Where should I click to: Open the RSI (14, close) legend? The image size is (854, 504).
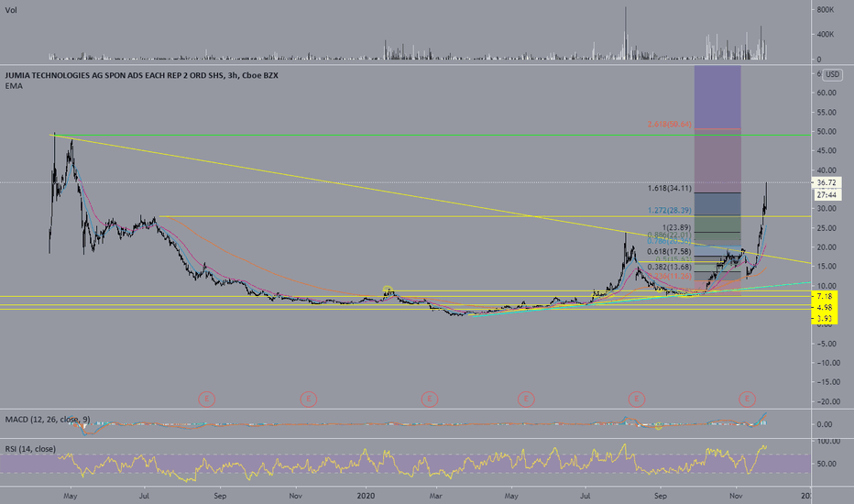(x=30, y=448)
